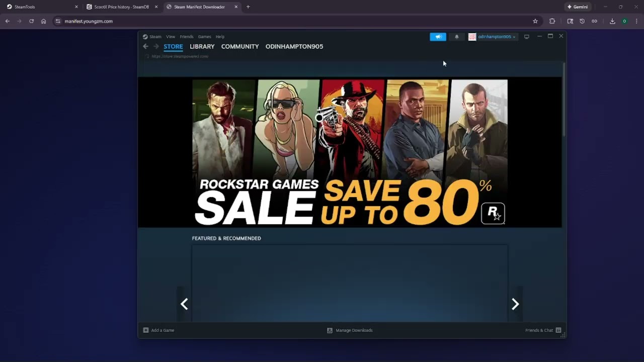644x362 pixels.
Task: Close the ScootX Price history tab
Action: 156,7
